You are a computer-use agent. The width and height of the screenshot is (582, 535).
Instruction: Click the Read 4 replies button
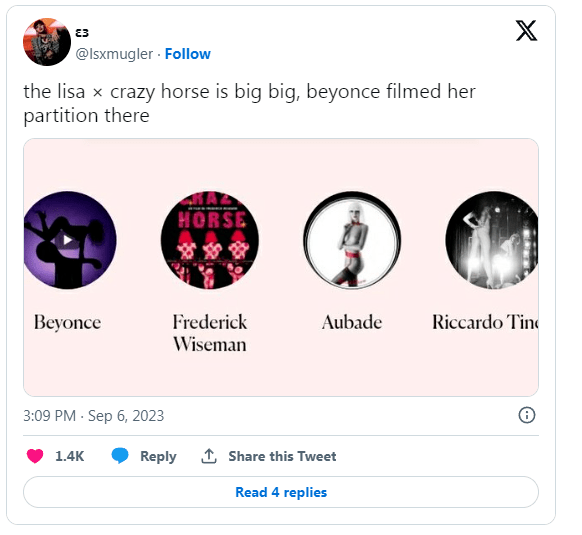click(x=281, y=492)
